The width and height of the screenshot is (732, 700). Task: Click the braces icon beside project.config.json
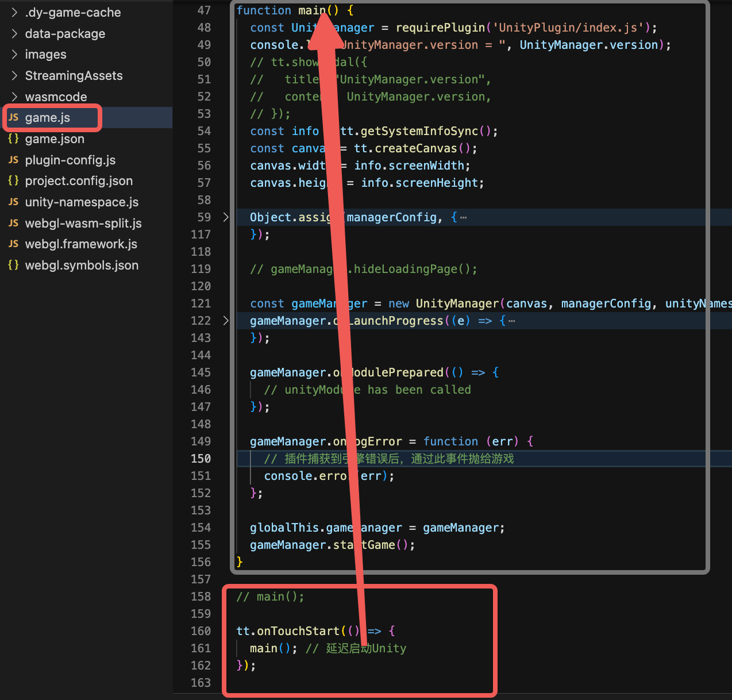pyautogui.click(x=13, y=181)
